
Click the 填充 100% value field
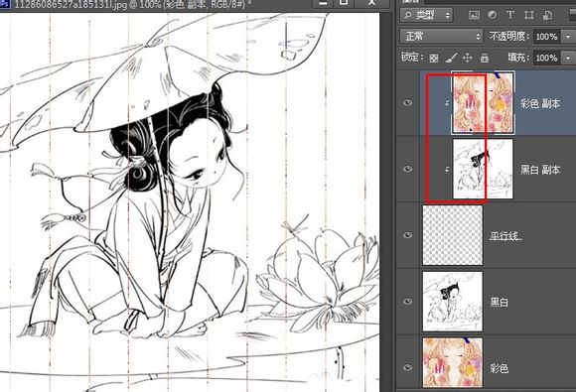[x=547, y=58]
